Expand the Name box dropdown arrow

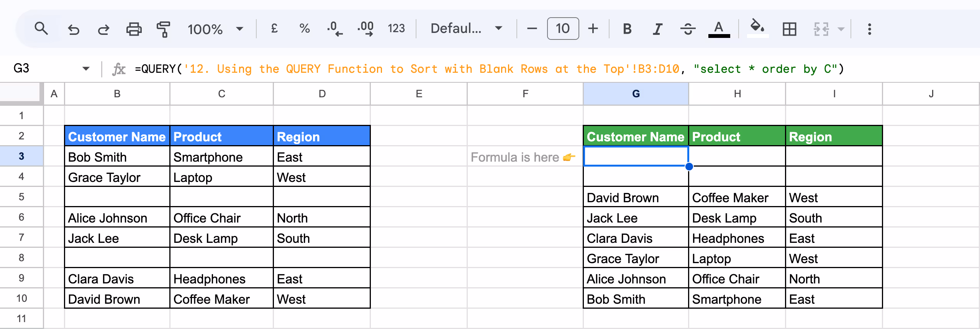(x=86, y=69)
